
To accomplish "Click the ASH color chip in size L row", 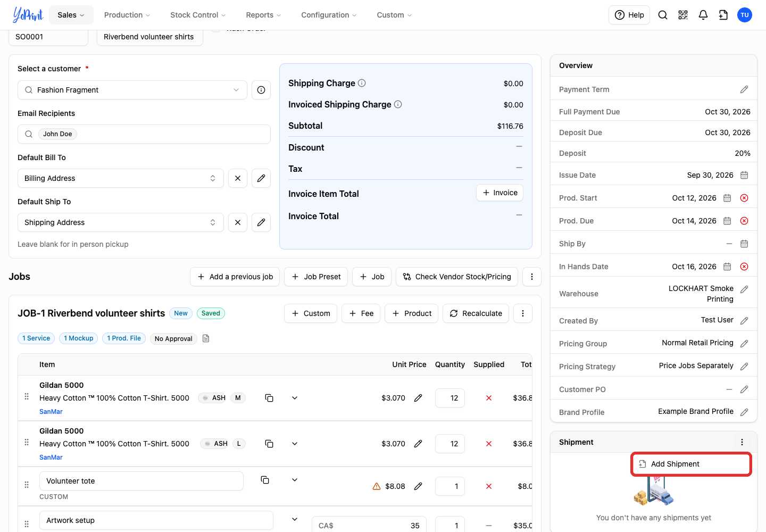I will pyautogui.click(x=215, y=444).
